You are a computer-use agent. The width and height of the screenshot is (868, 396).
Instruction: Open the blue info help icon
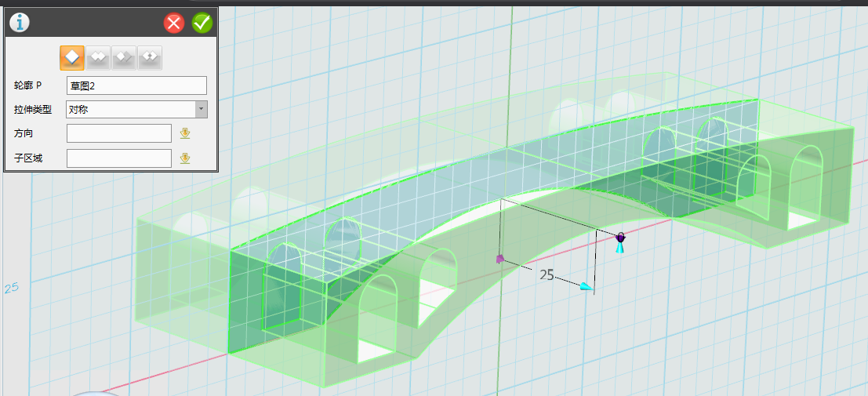(19, 23)
